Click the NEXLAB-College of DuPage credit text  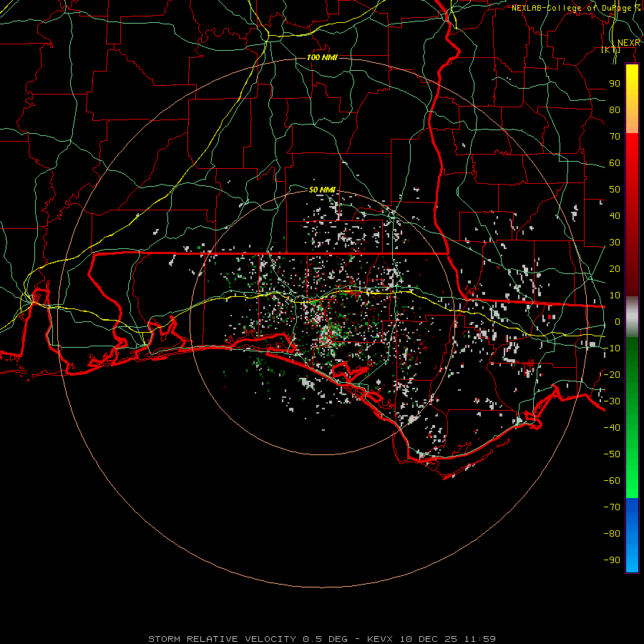point(576,8)
